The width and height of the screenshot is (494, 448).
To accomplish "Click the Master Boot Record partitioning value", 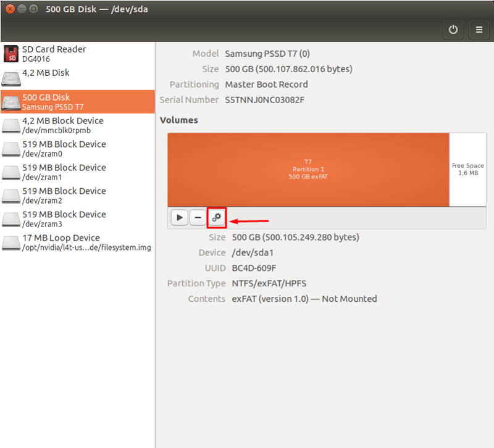I will pyautogui.click(x=267, y=85).
